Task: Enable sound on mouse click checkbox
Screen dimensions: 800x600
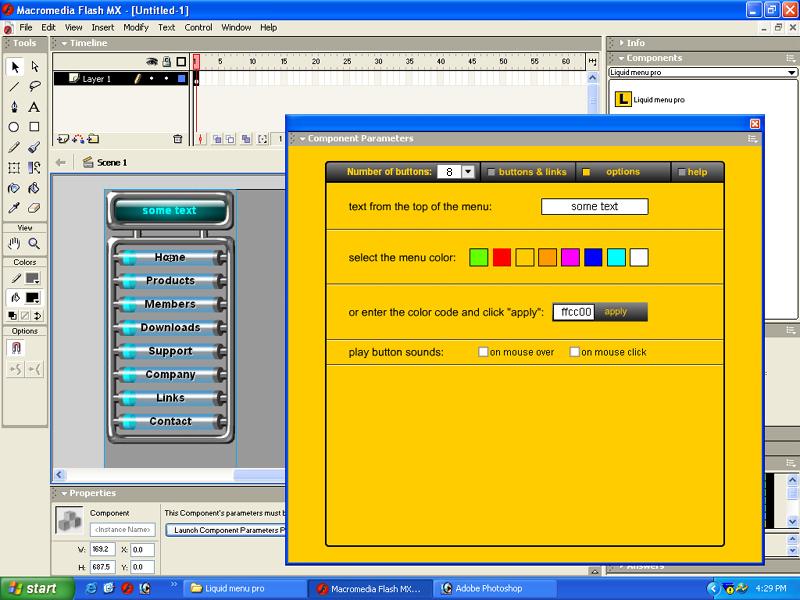Action: [574, 352]
